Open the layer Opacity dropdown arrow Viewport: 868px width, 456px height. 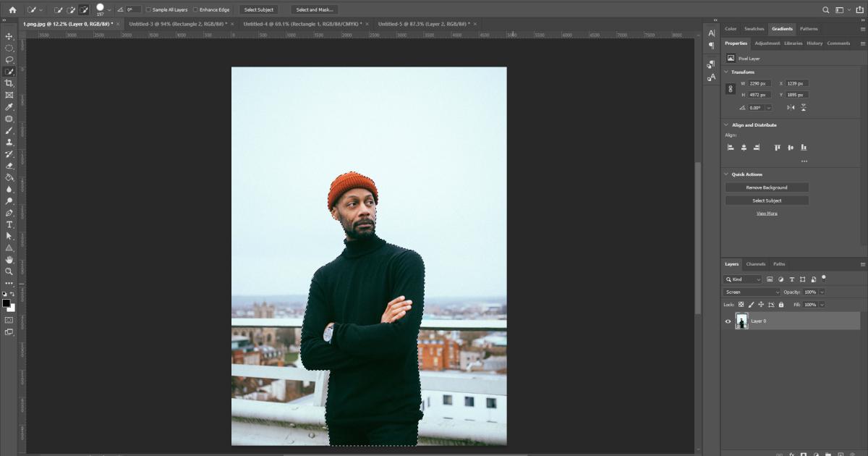pyautogui.click(x=820, y=292)
